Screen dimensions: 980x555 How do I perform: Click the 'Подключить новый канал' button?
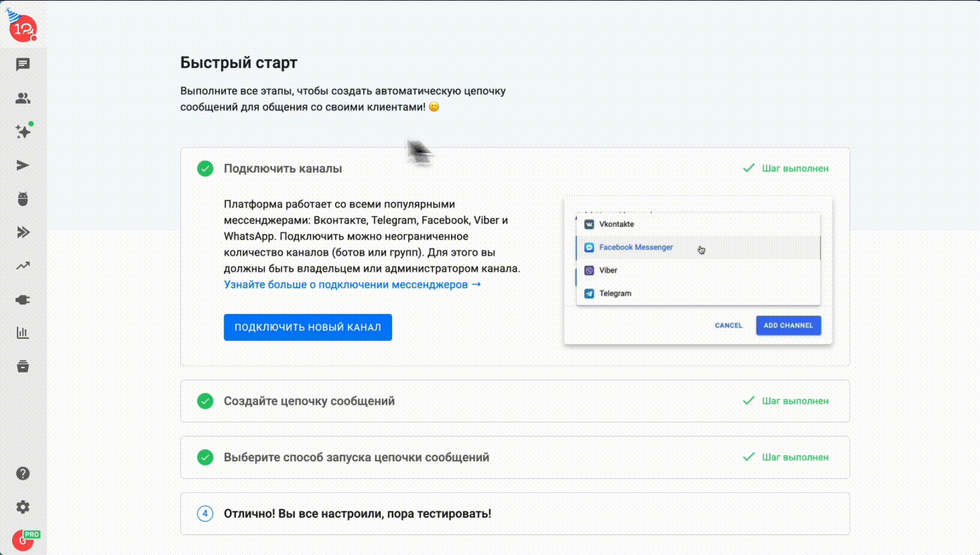coord(307,327)
